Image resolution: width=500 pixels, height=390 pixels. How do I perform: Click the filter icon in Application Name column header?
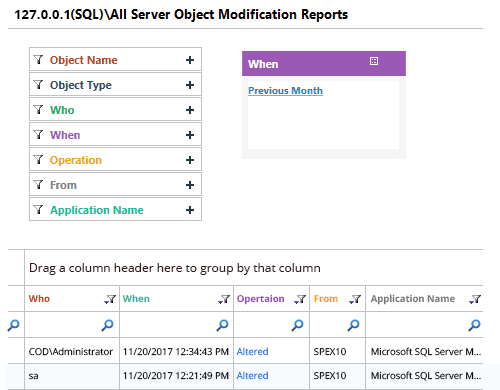pos(475,299)
